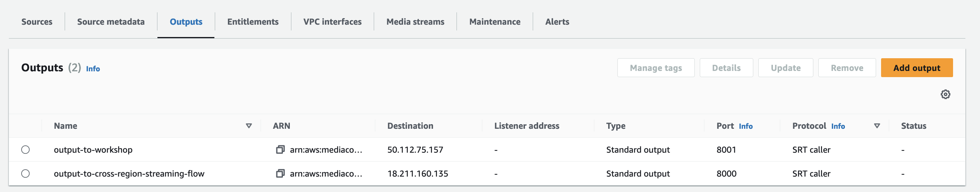Open the Port column Info link
Viewport: 980px width, 192px height.
coord(746,126)
